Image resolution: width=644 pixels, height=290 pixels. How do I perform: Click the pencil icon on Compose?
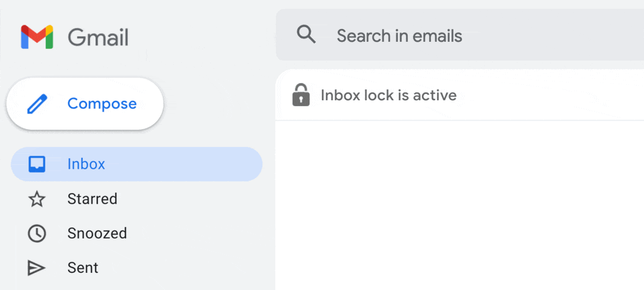point(37,104)
